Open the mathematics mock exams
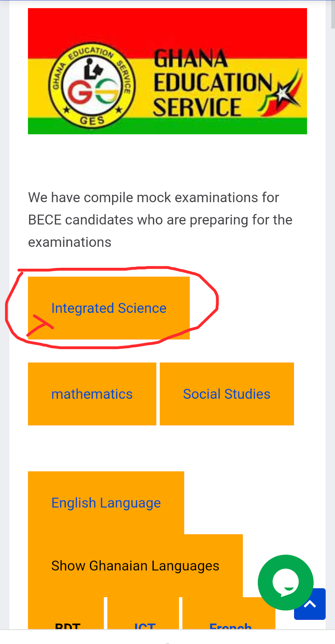 [x=92, y=394]
